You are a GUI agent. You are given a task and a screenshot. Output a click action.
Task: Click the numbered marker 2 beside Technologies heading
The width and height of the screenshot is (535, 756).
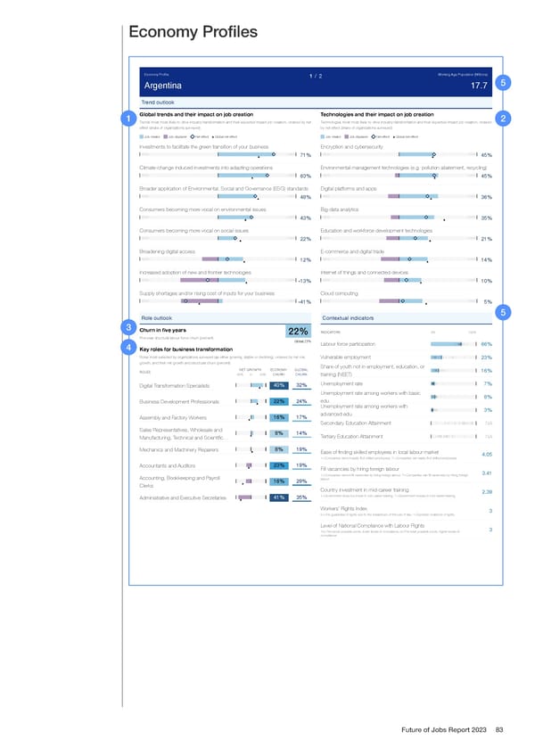[x=504, y=119]
